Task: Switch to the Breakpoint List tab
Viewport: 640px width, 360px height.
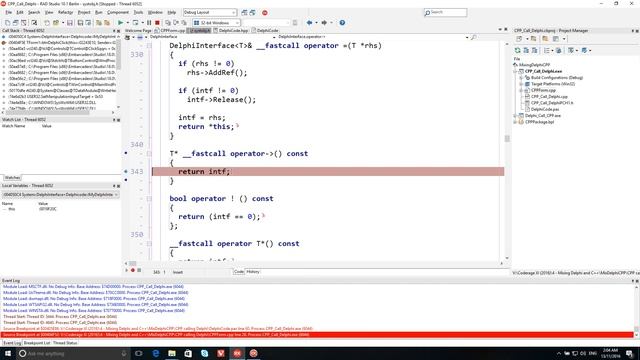Action: tap(37, 343)
